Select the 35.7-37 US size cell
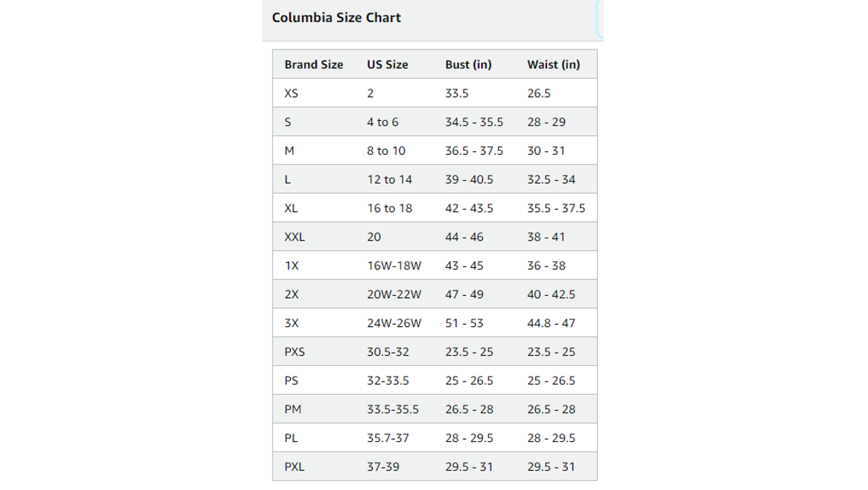Screen dimensions: 868x490 point(388,439)
